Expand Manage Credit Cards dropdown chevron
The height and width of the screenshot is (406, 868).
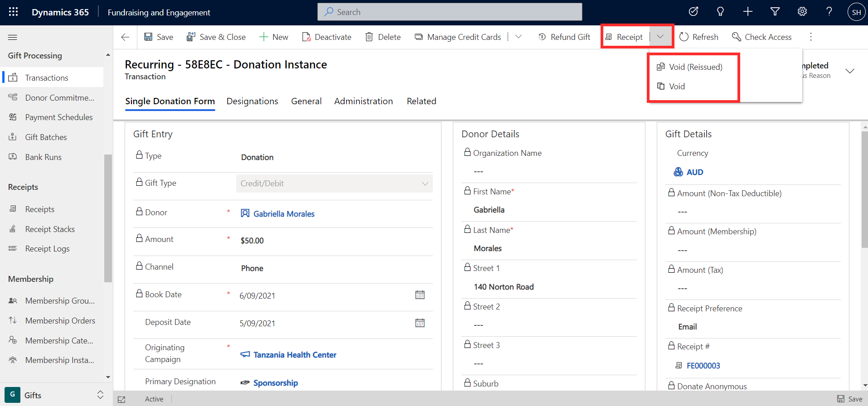519,37
